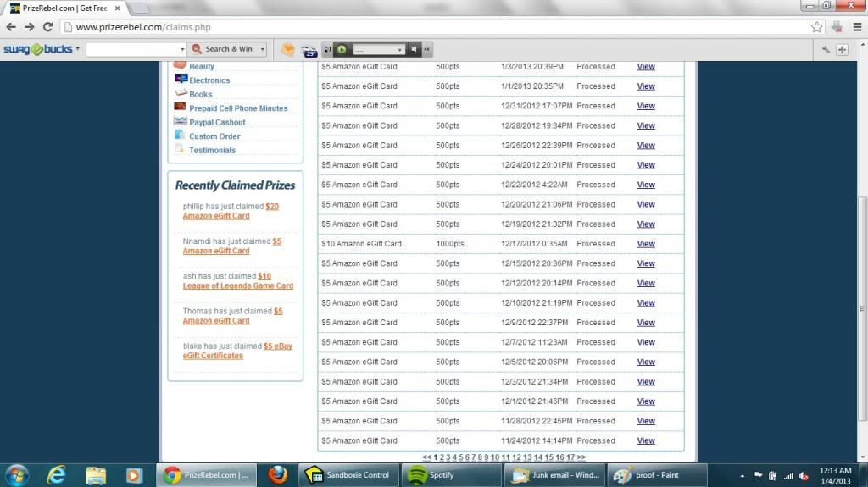
Task: Click the Swagbucks logo in the toolbar
Action: [x=37, y=49]
